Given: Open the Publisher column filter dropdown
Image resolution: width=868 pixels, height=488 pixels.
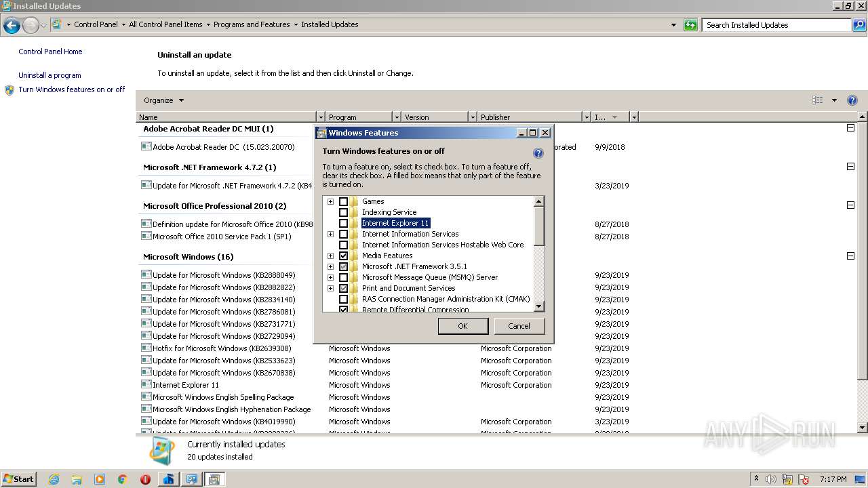Looking at the screenshot, I should [586, 117].
